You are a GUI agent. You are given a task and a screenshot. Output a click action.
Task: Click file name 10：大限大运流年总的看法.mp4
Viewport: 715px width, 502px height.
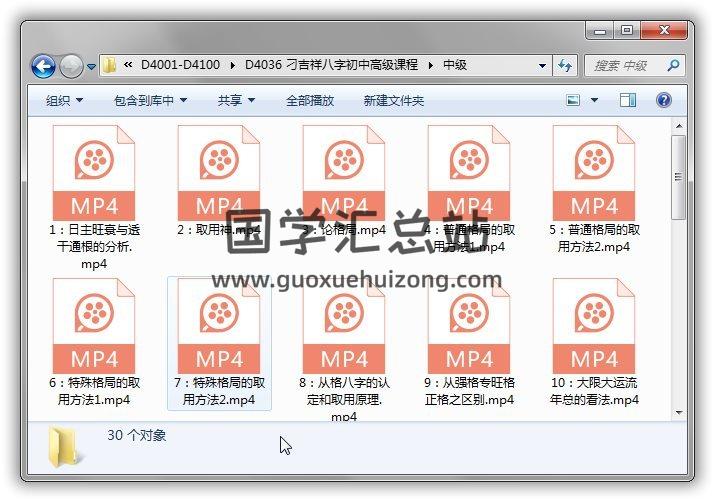(x=594, y=391)
